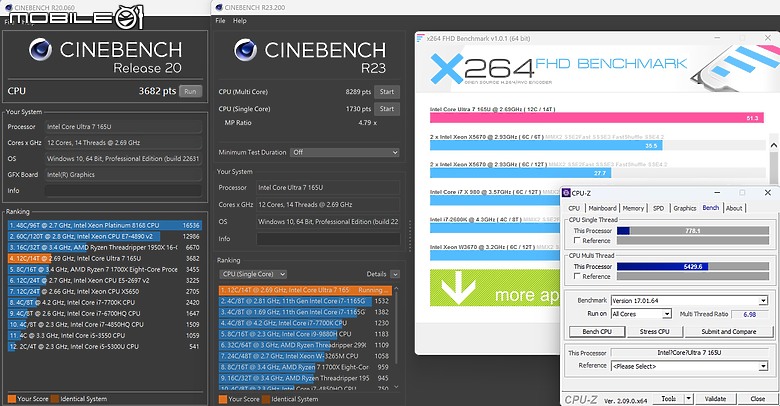Select Xeon W-3265M row scoring 1058 in R23
This screenshot has height=406, width=780.
click(x=305, y=356)
